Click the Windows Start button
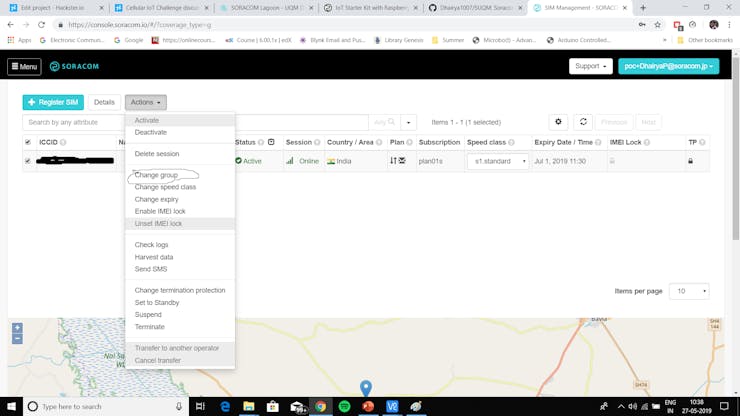 click(11, 407)
